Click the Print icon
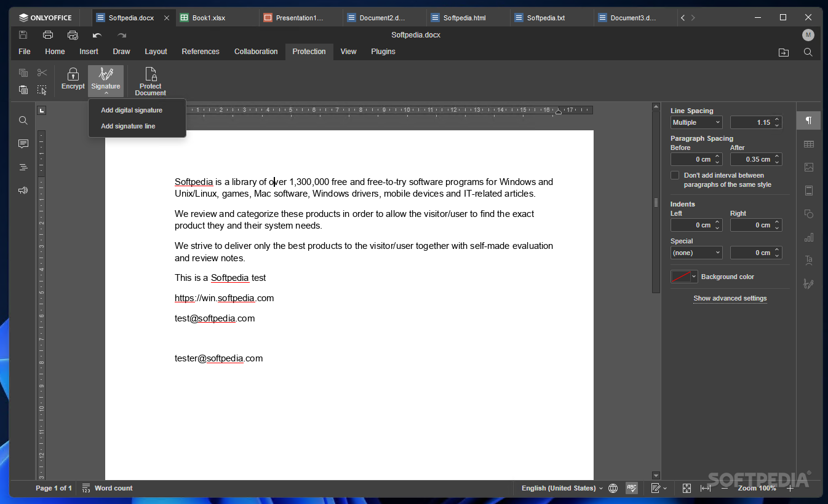The height and width of the screenshot is (504, 828). tap(48, 35)
